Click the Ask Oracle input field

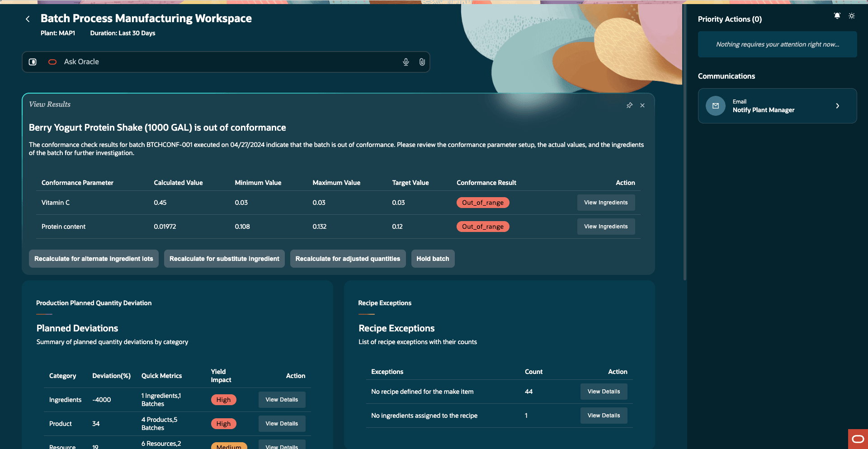point(226,62)
